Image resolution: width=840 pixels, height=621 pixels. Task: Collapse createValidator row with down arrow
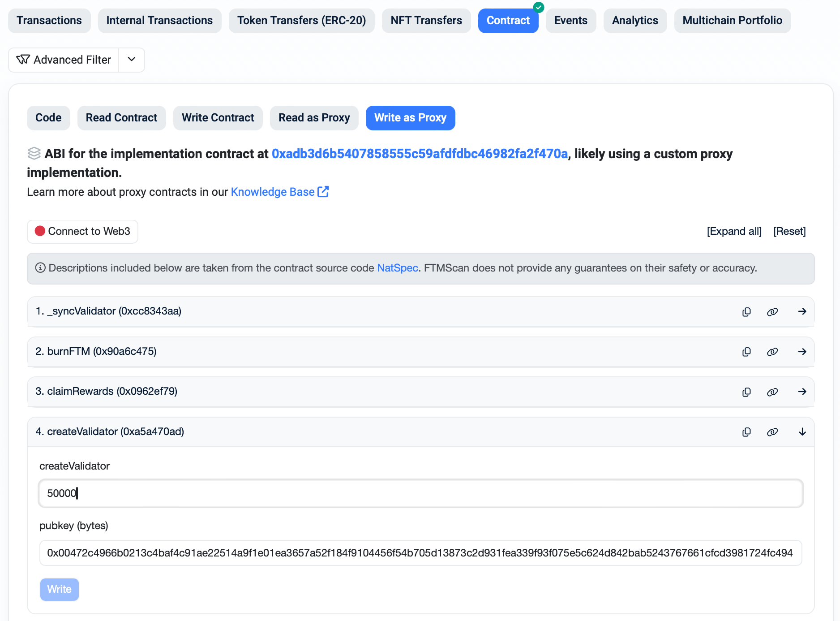pos(802,432)
